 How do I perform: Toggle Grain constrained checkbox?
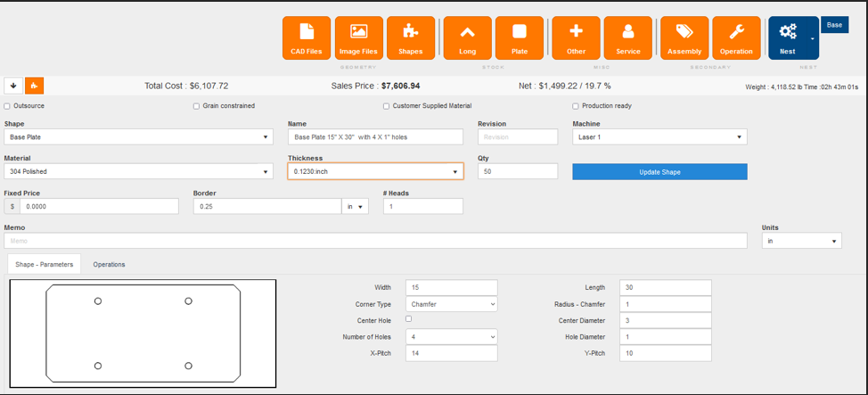(x=196, y=106)
